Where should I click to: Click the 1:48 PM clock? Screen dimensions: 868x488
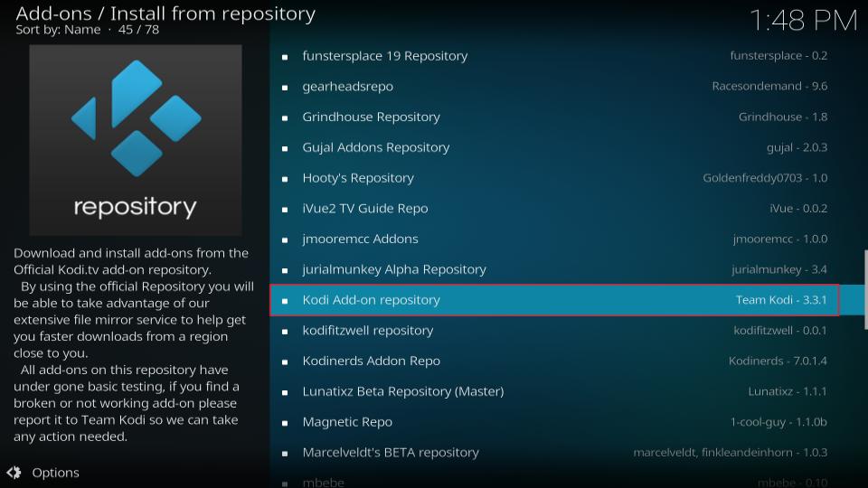tap(803, 21)
